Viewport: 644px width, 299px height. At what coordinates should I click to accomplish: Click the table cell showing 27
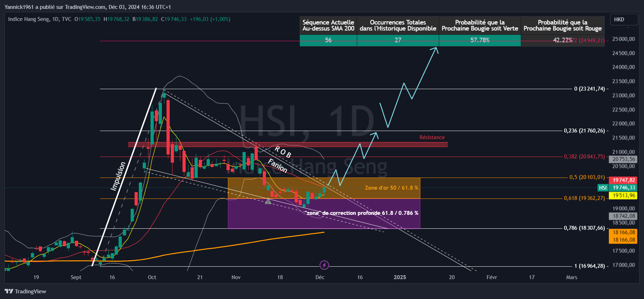click(398, 40)
